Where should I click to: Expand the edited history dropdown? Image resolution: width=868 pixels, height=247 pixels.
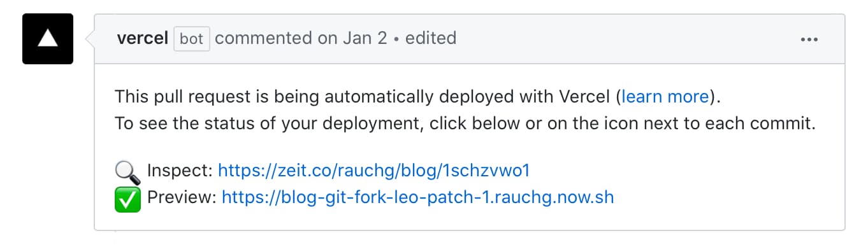(x=431, y=38)
